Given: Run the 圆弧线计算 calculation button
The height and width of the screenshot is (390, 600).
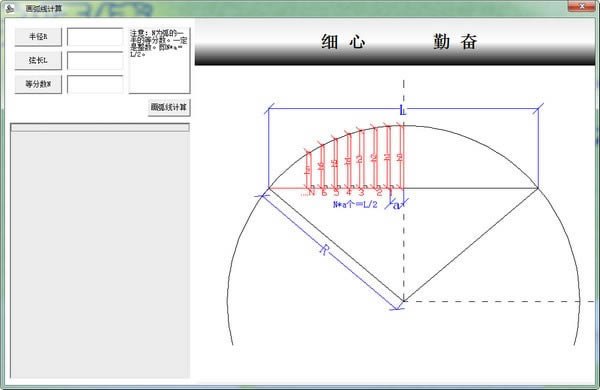Looking at the screenshot, I should (x=169, y=108).
